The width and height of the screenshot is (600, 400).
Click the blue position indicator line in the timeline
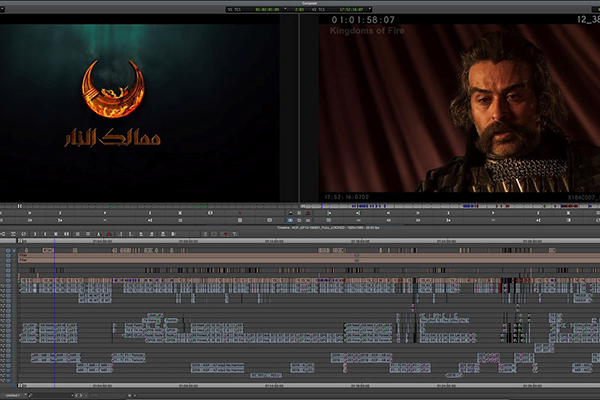pyautogui.click(x=54, y=314)
